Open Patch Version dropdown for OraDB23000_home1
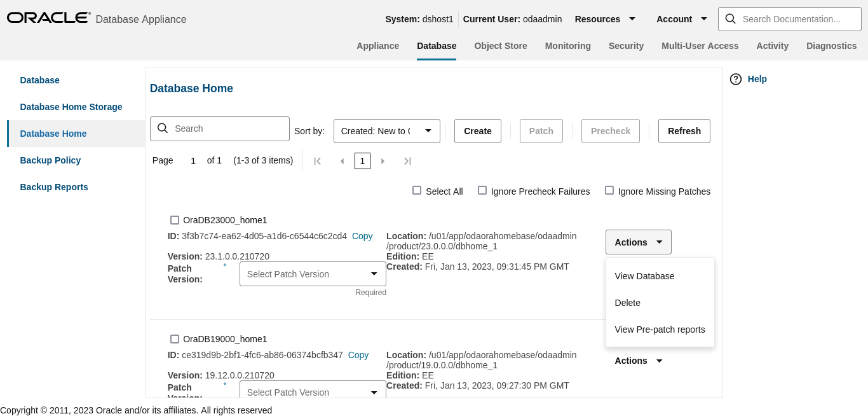This screenshot has width=868, height=416. coord(313,274)
